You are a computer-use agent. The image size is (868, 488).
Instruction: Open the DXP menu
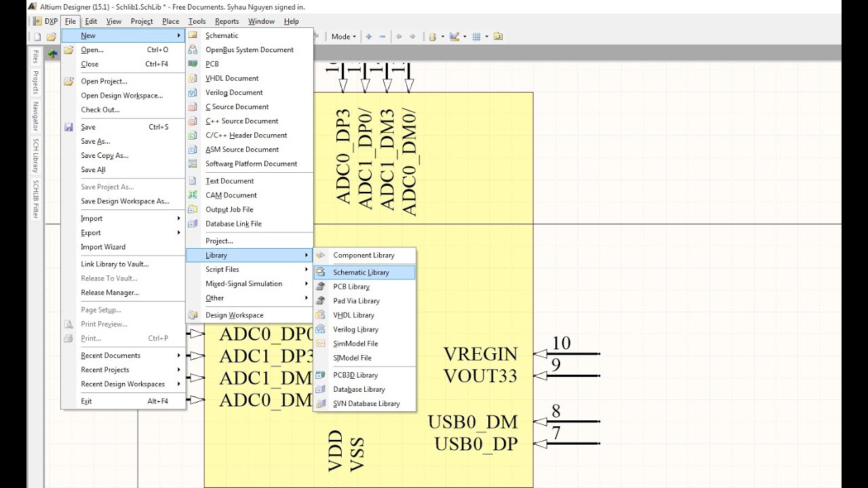coord(45,21)
